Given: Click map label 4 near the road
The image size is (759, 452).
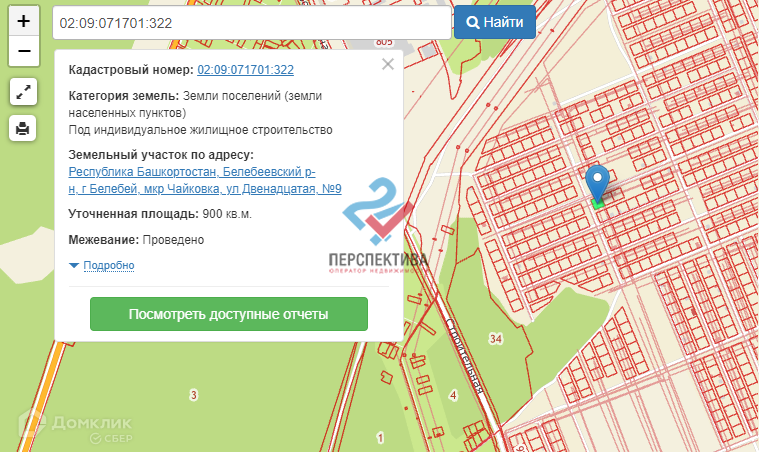Looking at the screenshot, I should click(453, 395).
